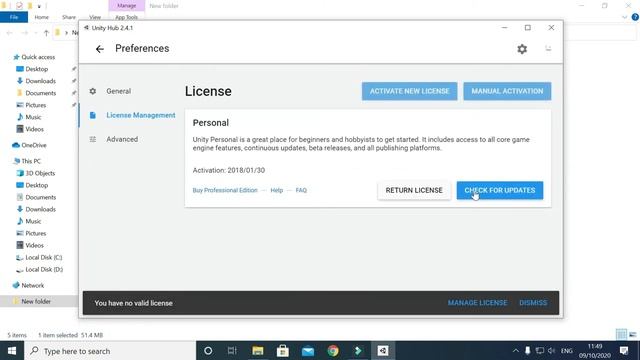Open the Unity Hub settings gear
640x360 pixels.
pos(522,49)
